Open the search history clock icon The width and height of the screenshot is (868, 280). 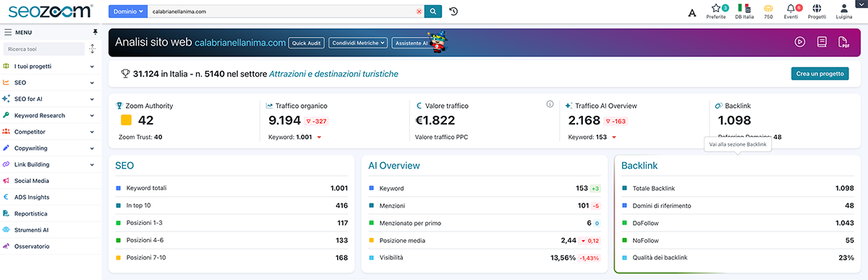coord(453,11)
